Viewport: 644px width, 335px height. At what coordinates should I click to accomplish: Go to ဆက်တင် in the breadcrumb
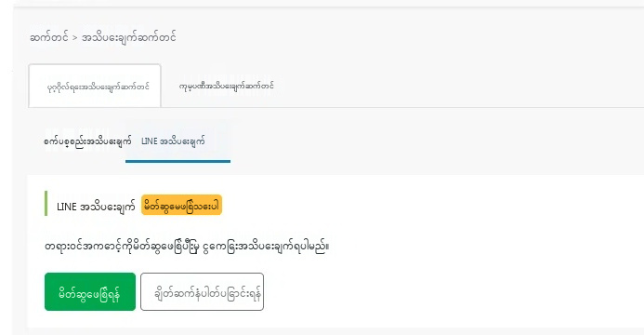[49, 38]
